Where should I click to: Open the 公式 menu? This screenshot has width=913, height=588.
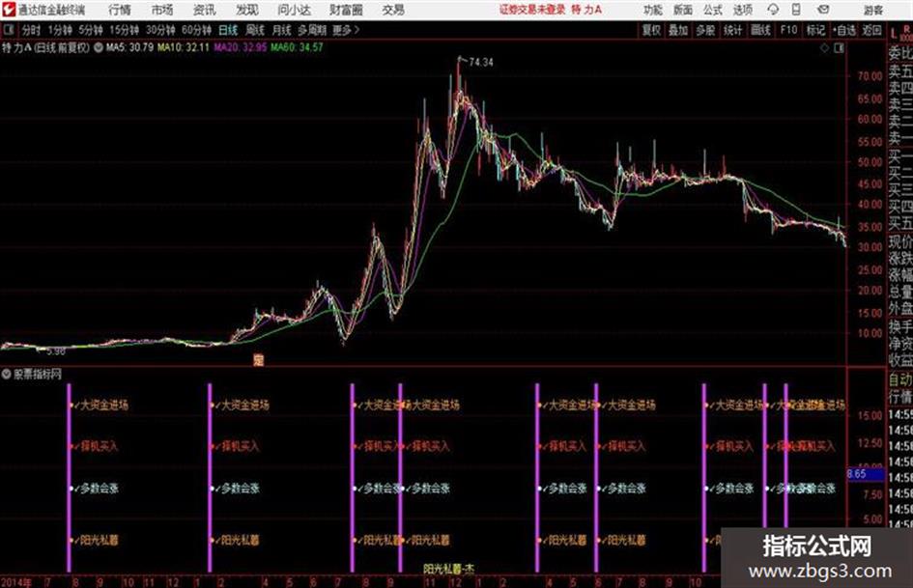pos(713,10)
